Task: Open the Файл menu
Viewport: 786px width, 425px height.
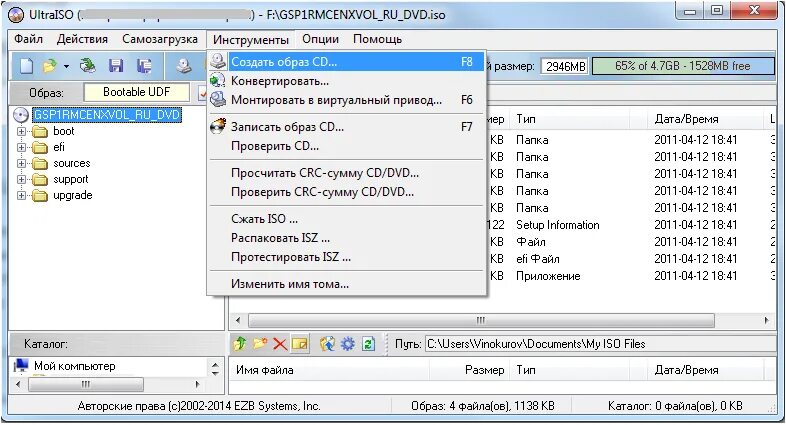Action: pos(28,39)
